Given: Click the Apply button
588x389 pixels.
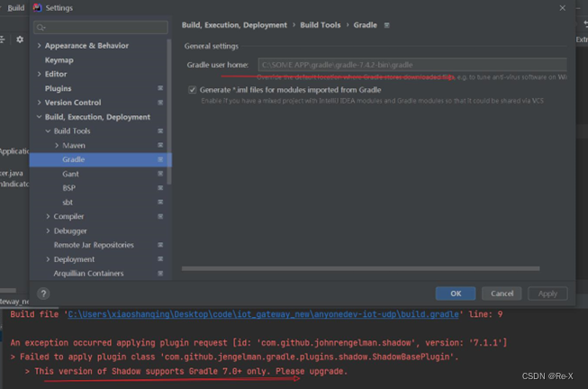Looking at the screenshot, I should (x=547, y=294).
